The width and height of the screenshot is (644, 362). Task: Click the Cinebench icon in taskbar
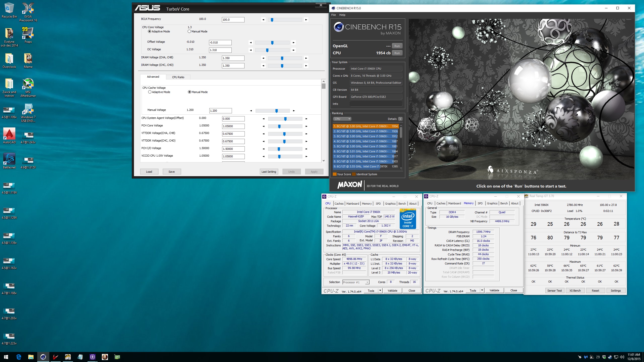pyautogui.click(x=43, y=357)
